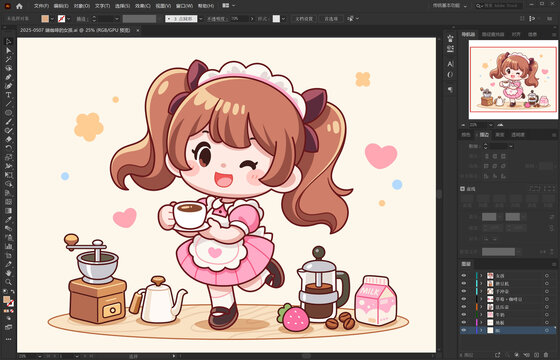The image size is (560, 360).
Task: Select the Magic Wand tool
Action: [x=8, y=59]
